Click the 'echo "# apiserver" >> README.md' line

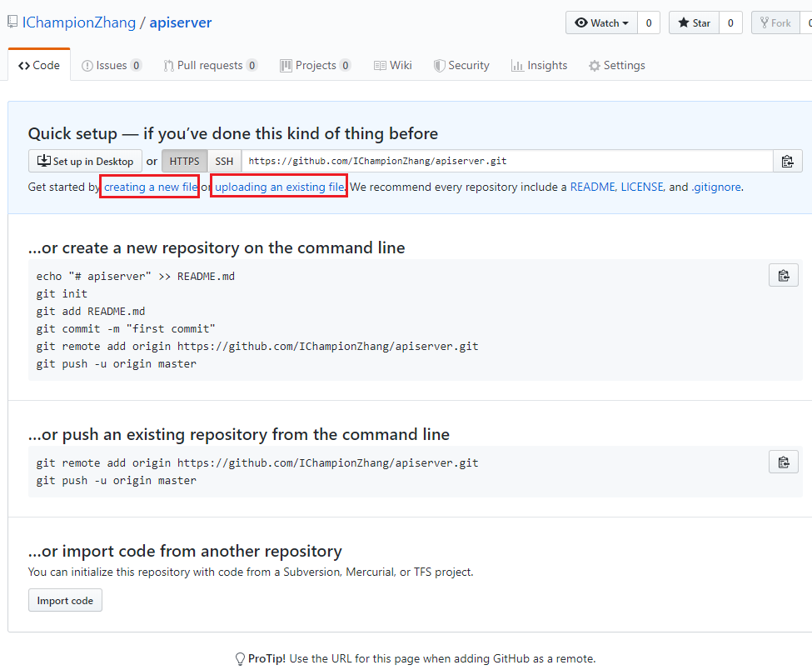click(x=136, y=277)
